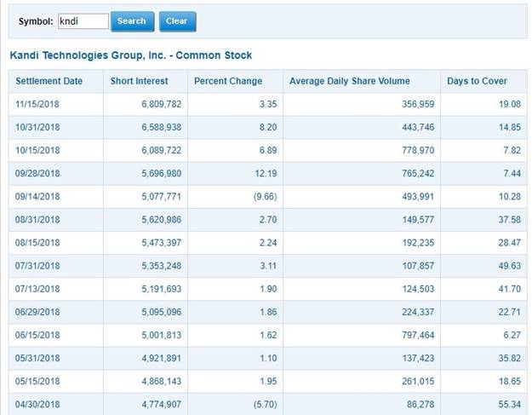Screen dimensions: 532x415
Task: Click short interest value 5,696,980
Action: click(162, 174)
